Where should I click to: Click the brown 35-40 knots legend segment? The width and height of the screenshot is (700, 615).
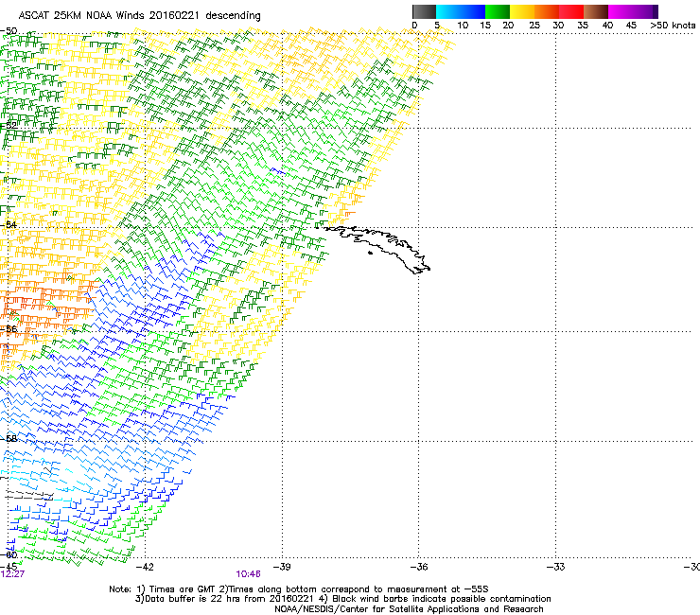596,11
